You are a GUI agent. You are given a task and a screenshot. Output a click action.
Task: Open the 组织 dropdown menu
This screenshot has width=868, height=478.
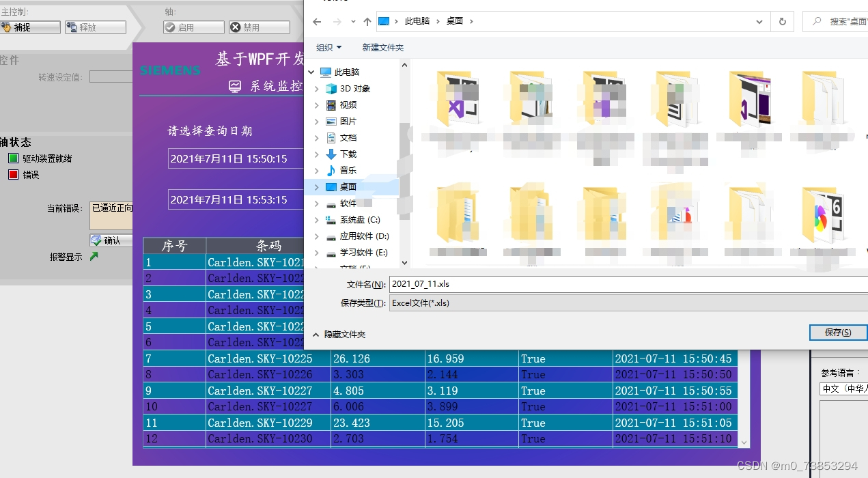(x=328, y=47)
